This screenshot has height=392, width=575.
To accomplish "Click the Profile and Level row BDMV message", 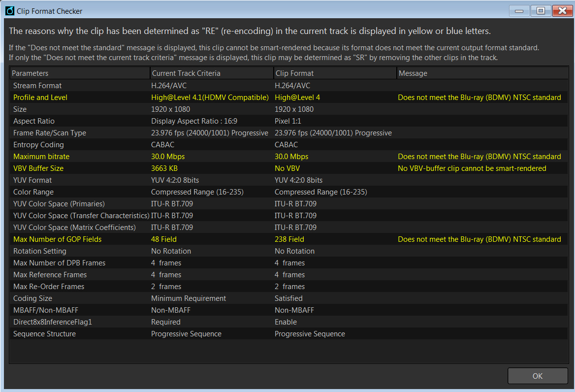I will pos(479,98).
